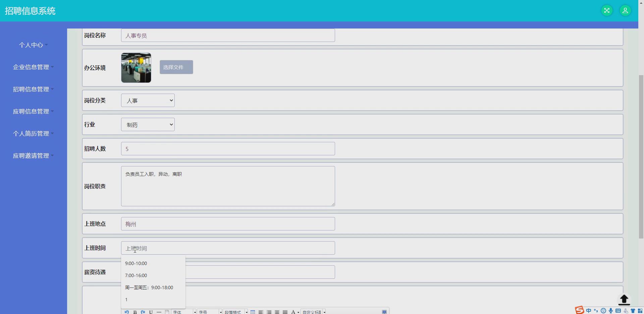Expand 企业信息管理 sidebar menu
Viewport: 644px width, 314px height.
33,67
